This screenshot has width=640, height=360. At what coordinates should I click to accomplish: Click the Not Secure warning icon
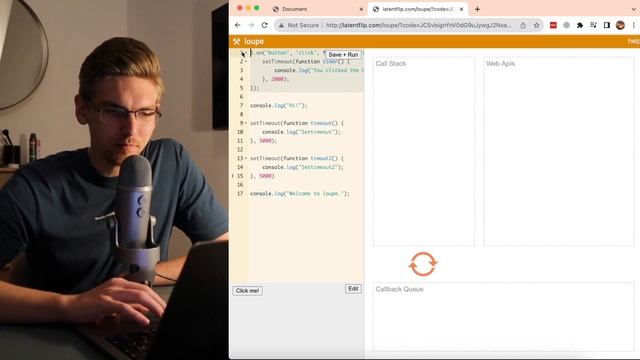pos(281,25)
